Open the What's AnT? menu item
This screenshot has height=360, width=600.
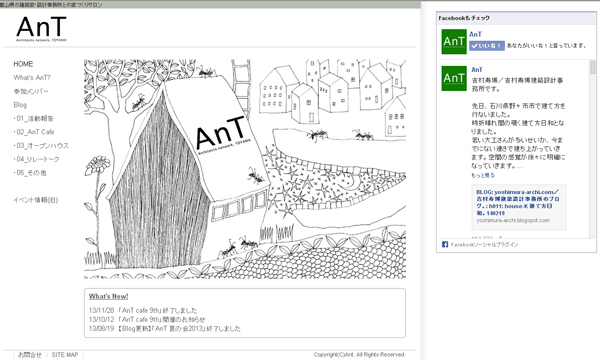pos(32,78)
